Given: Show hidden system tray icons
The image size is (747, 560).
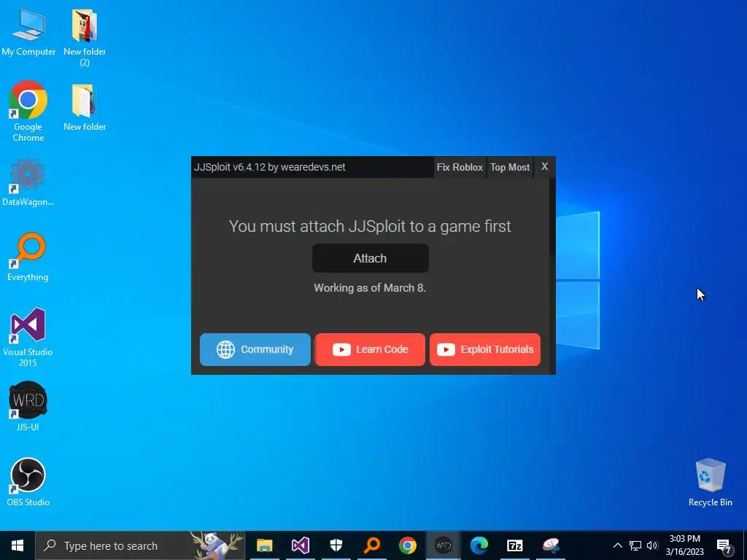Looking at the screenshot, I should [x=617, y=545].
